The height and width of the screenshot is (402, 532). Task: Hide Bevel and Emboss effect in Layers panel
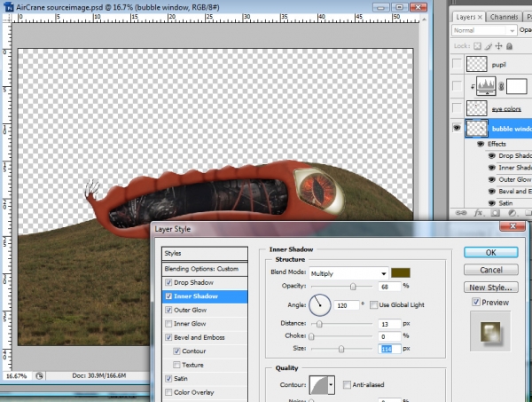[491, 192]
